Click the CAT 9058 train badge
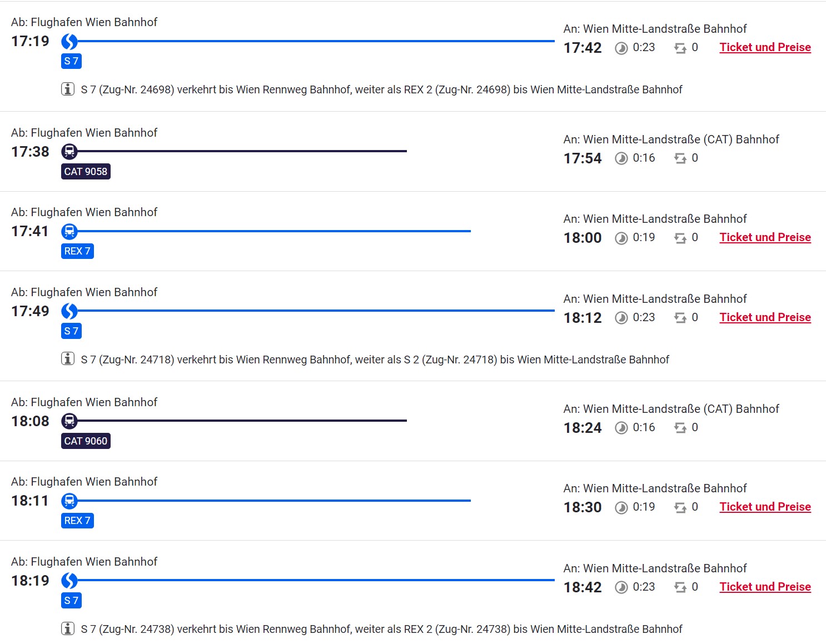826x644 pixels. pyautogui.click(x=86, y=172)
